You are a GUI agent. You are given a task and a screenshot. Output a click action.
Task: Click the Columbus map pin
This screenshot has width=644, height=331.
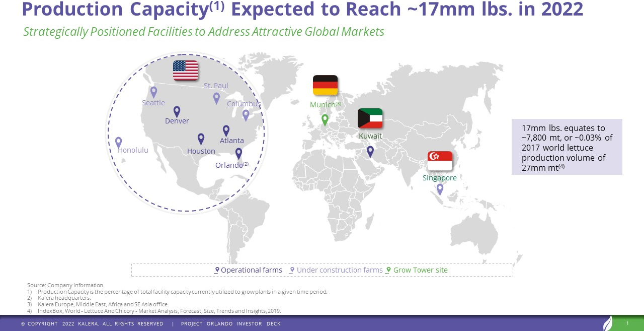(246, 115)
